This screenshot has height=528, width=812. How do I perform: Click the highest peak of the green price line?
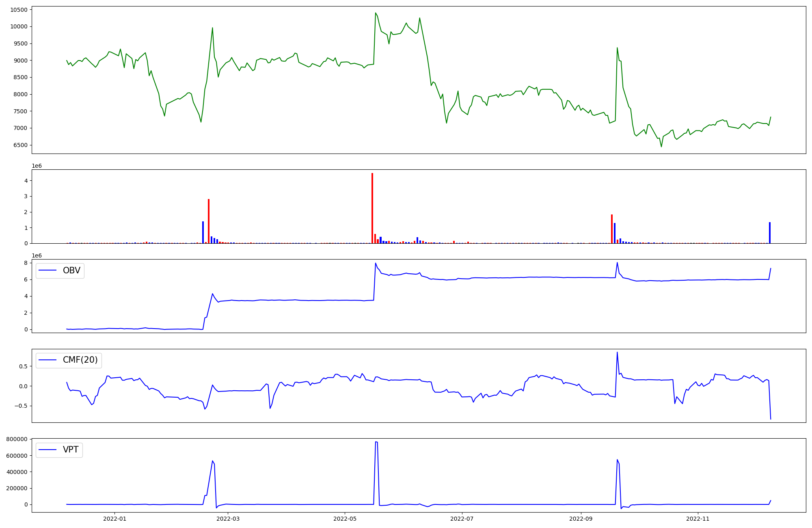[x=375, y=13]
